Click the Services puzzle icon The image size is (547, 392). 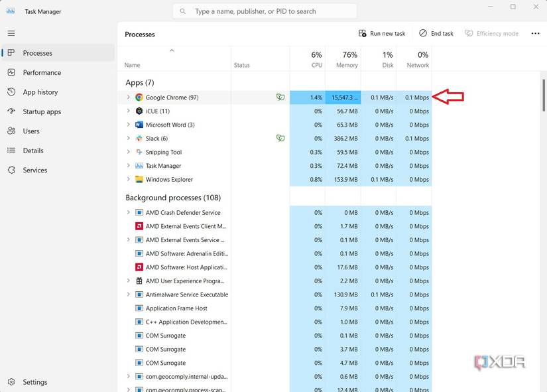pos(11,170)
